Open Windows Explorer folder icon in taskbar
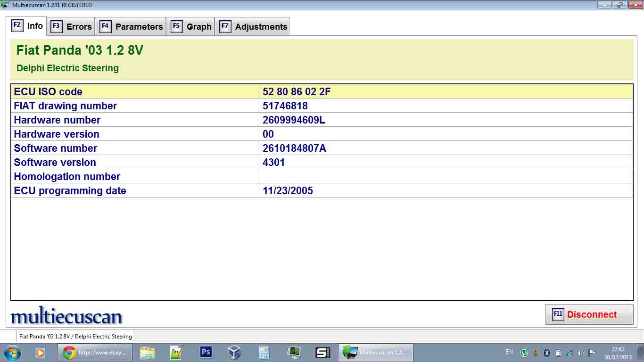 [147, 353]
